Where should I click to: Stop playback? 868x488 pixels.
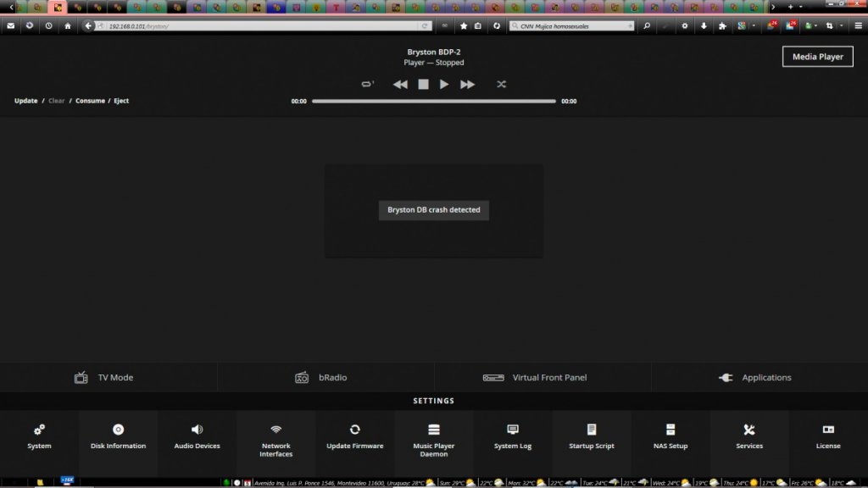click(x=423, y=84)
